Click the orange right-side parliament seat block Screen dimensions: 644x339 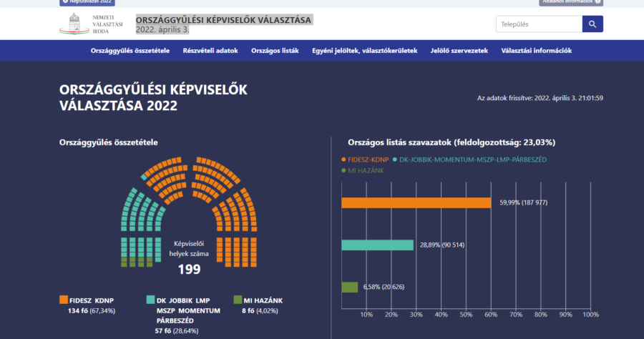(x=237, y=252)
